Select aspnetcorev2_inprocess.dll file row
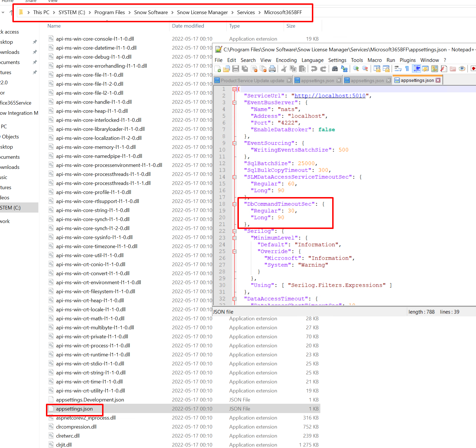Image resolution: width=476 pixels, height=448 pixels. click(184, 418)
